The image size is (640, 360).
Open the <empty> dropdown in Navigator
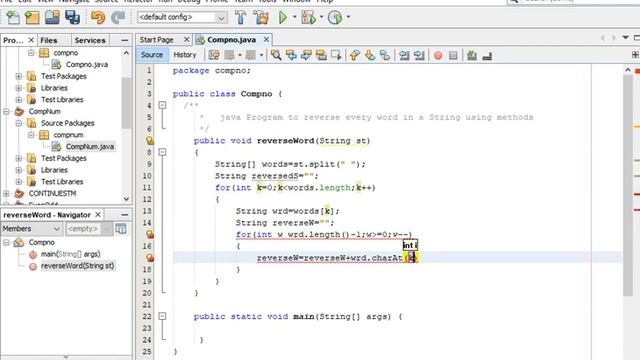point(89,229)
